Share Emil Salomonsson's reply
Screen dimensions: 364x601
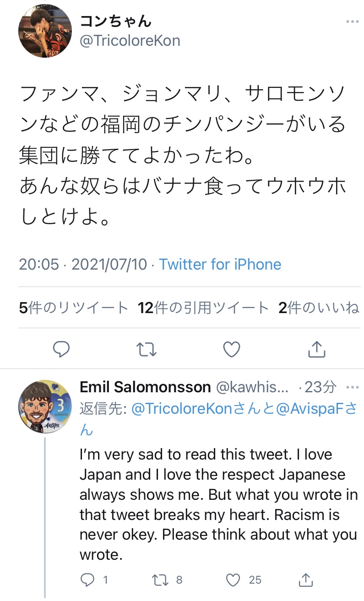pyautogui.click(x=306, y=580)
